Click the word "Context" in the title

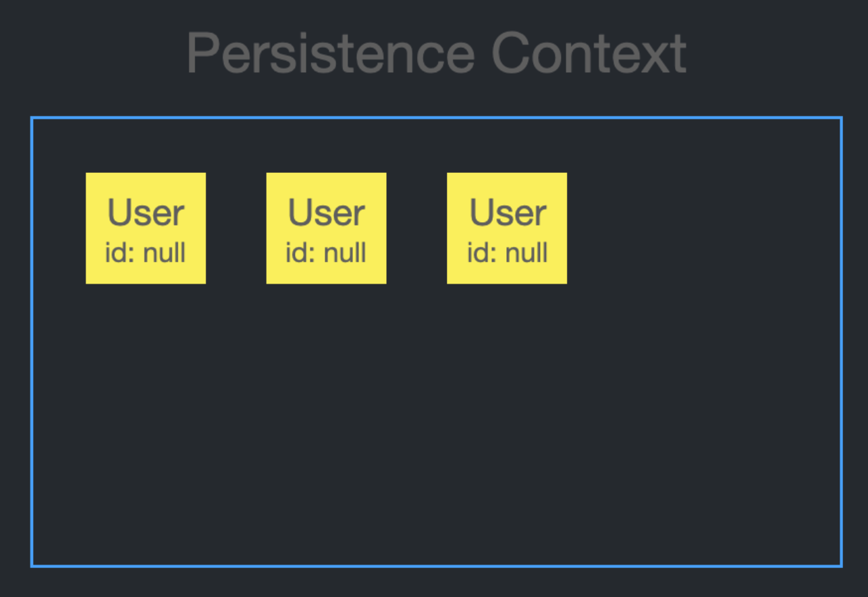tap(589, 53)
